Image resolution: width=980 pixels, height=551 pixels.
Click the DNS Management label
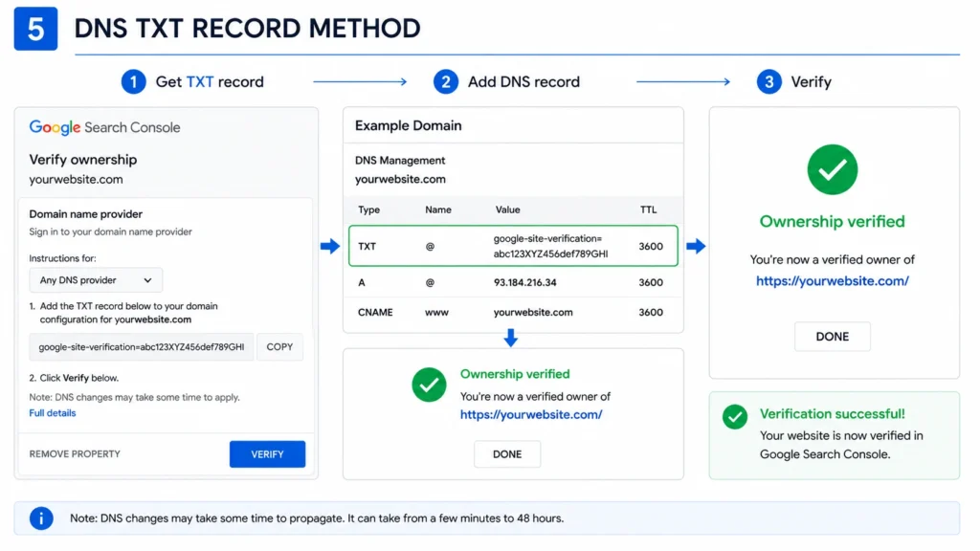[400, 161]
